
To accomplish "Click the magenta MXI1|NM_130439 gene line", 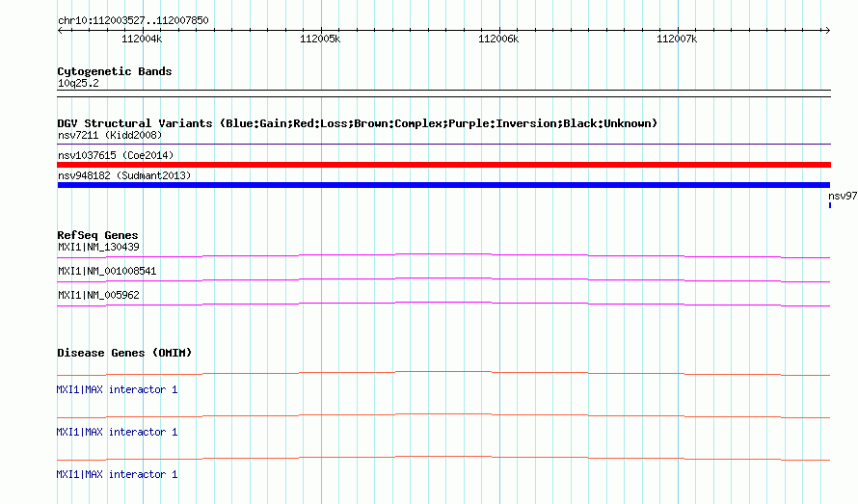I will pos(443,255).
